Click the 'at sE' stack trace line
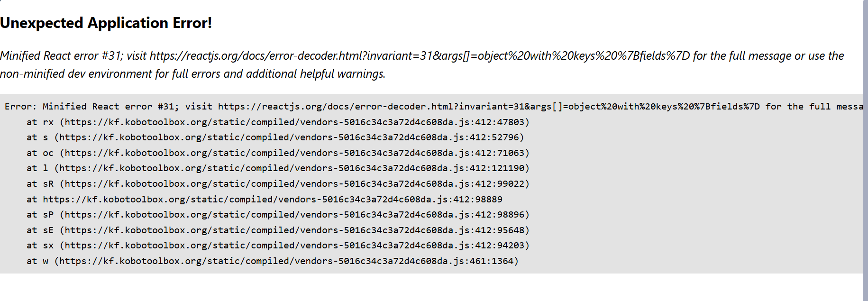 278,230
